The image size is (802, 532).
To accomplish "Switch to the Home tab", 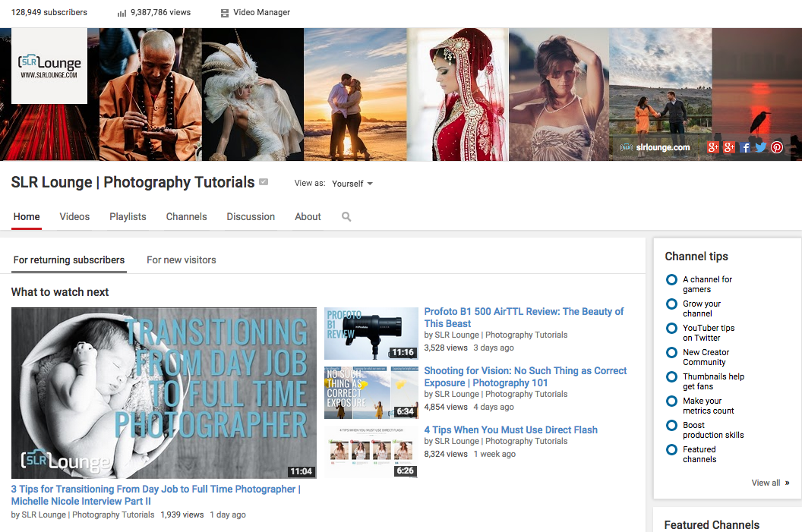I will [x=27, y=217].
